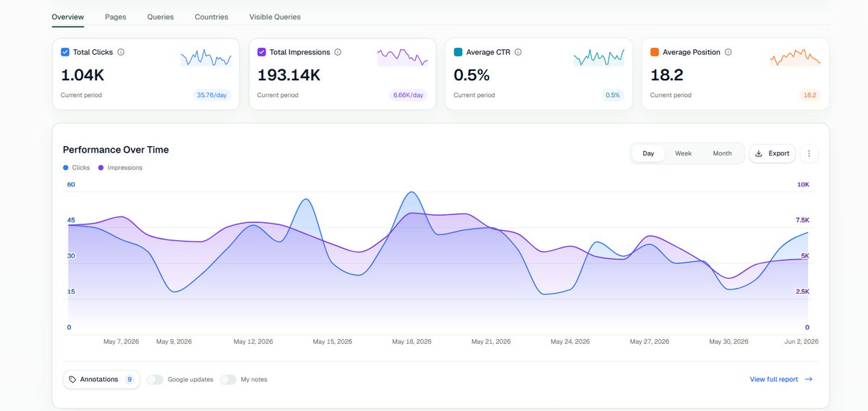Switch to the Pages tab

pyautogui.click(x=115, y=17)
